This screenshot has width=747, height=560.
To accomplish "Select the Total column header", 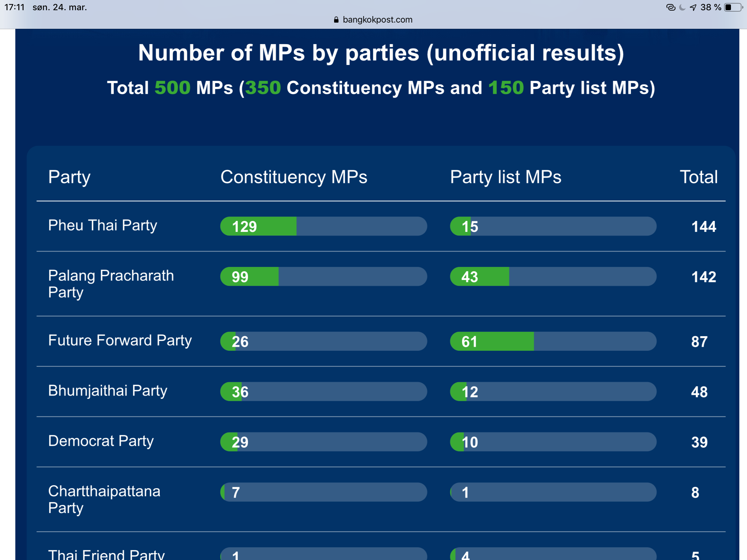I will click(x=698, y=177).
